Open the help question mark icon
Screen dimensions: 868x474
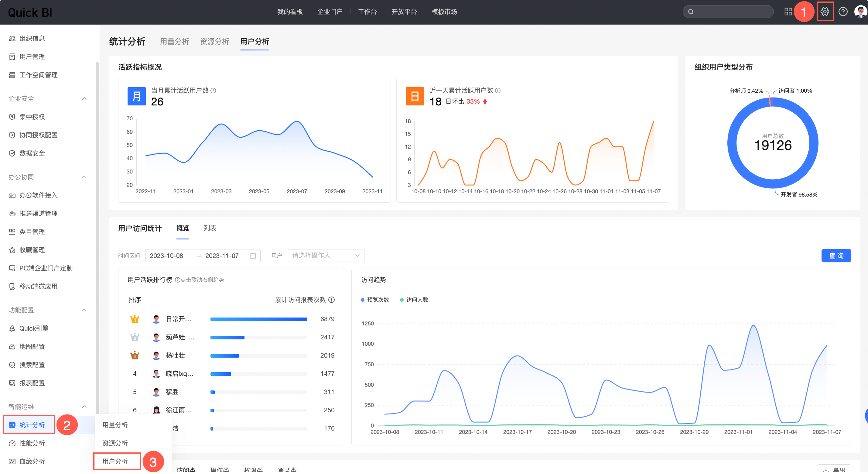843,12
